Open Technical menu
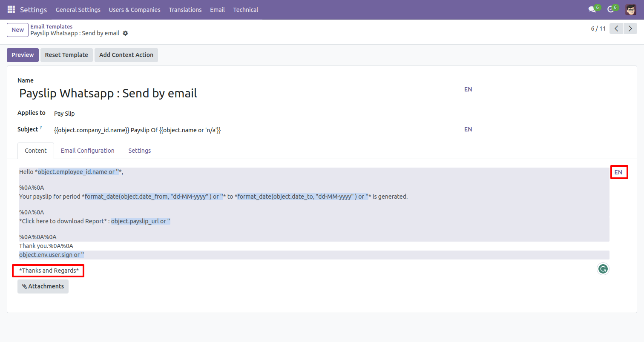Image resolution: width=644 pixels, height=342 pixels. click(245, 9)
